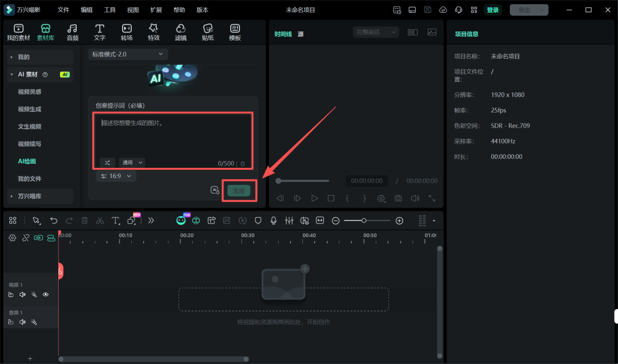Open the 贴纸 stickers panel
618x364 pixels.
tap(208, 32)
